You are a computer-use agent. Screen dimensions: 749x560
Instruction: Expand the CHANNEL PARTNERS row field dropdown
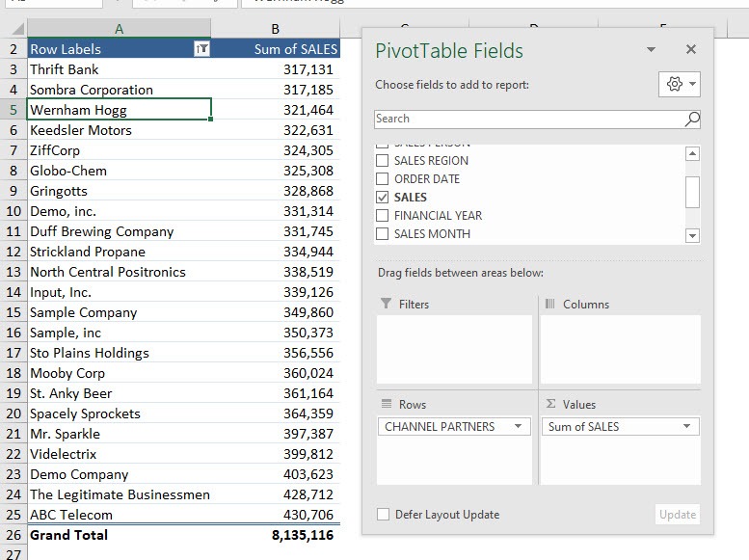tap(518, 426)
